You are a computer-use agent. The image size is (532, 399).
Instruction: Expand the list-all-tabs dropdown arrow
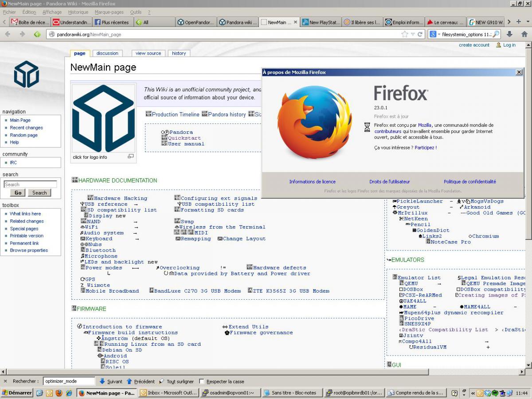pyautogui.click(x=527, y=22)
